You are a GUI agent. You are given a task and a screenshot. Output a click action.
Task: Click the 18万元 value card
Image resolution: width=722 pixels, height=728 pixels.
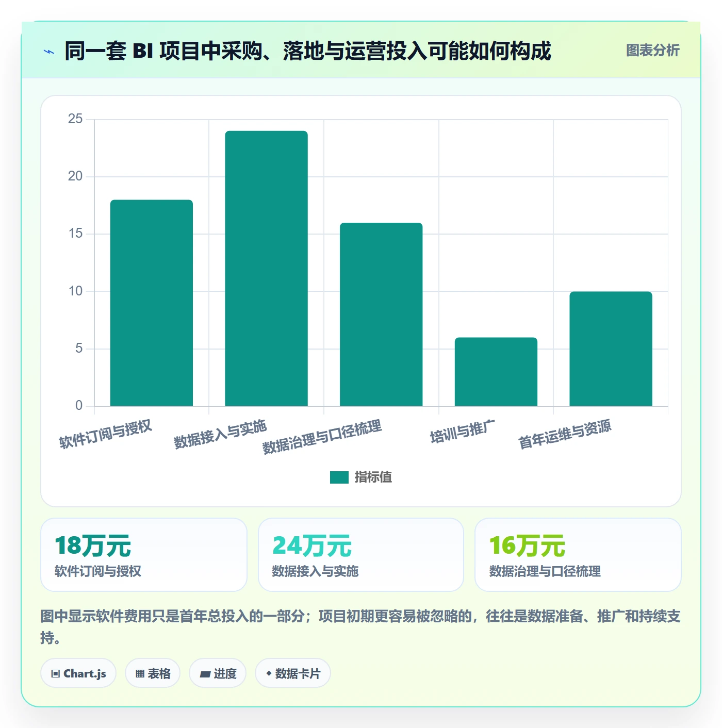point(144,555)
